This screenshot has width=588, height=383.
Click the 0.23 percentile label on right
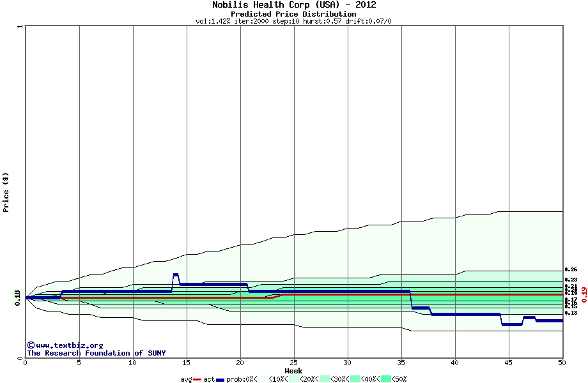[x=571, y=280]
